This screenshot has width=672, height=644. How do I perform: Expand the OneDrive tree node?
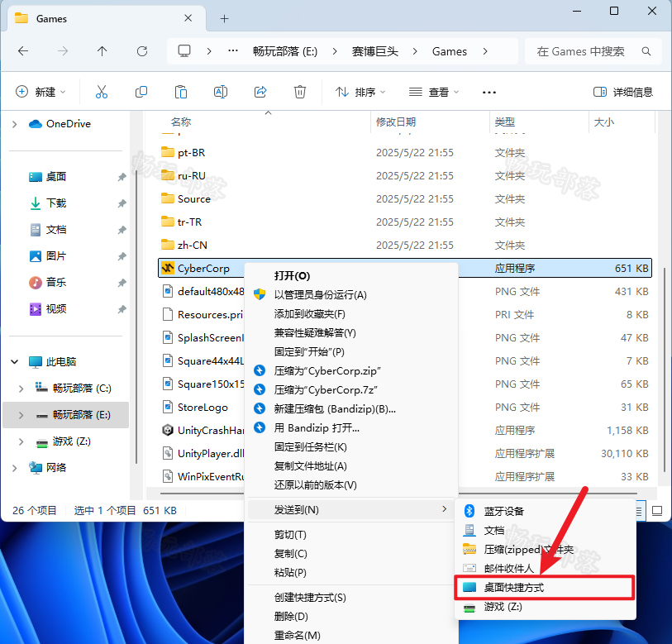(x=15, y=124)
